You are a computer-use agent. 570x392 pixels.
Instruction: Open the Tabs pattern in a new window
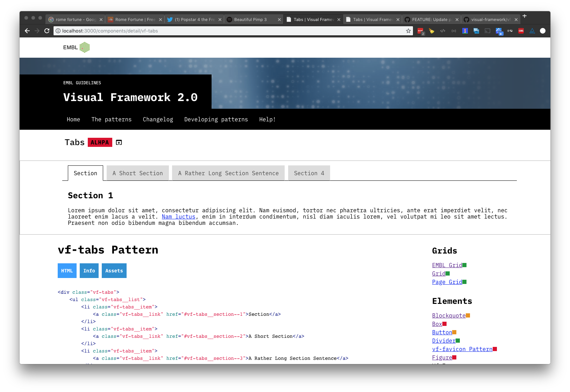[119, 142]
